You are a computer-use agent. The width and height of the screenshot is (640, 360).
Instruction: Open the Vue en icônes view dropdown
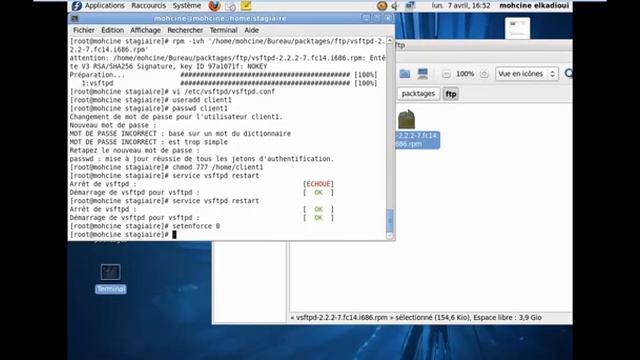click(x=527, y=74)
